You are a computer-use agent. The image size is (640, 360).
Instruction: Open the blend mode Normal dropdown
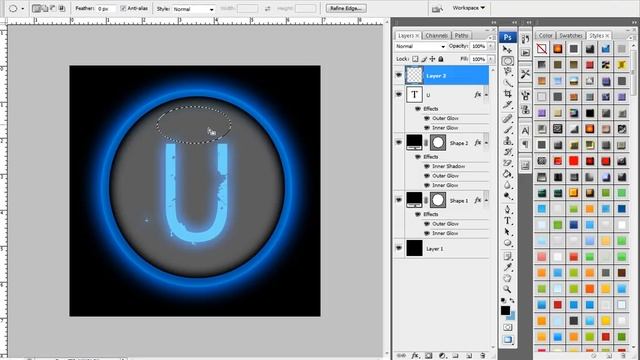(420, 46)
